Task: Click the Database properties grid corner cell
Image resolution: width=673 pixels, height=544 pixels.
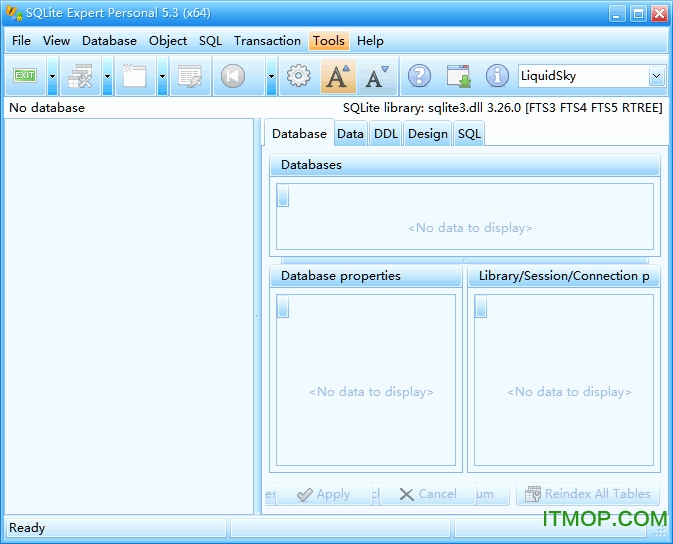Action: [x=283, y=306]
